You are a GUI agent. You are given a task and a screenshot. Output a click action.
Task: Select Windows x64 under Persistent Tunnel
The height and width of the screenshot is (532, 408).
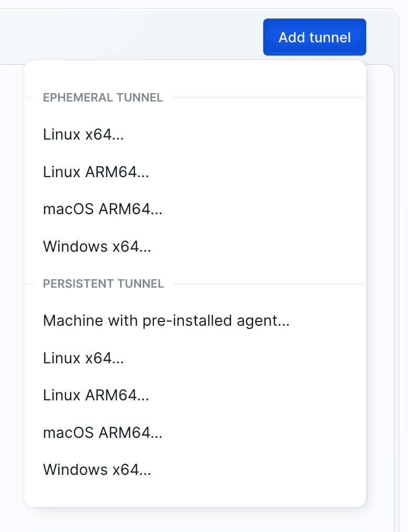[97, 470]
